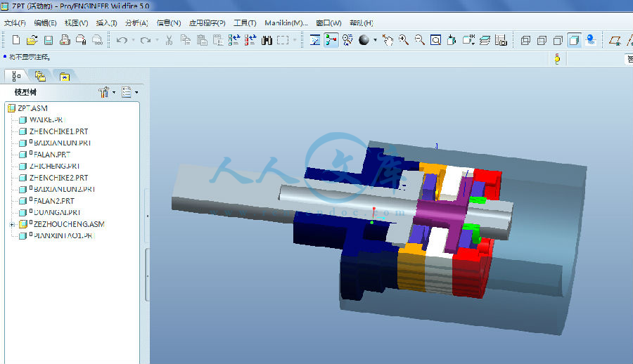Launch the View Manager
This screenshot has width=633, height=364.
tap(501, 40)
